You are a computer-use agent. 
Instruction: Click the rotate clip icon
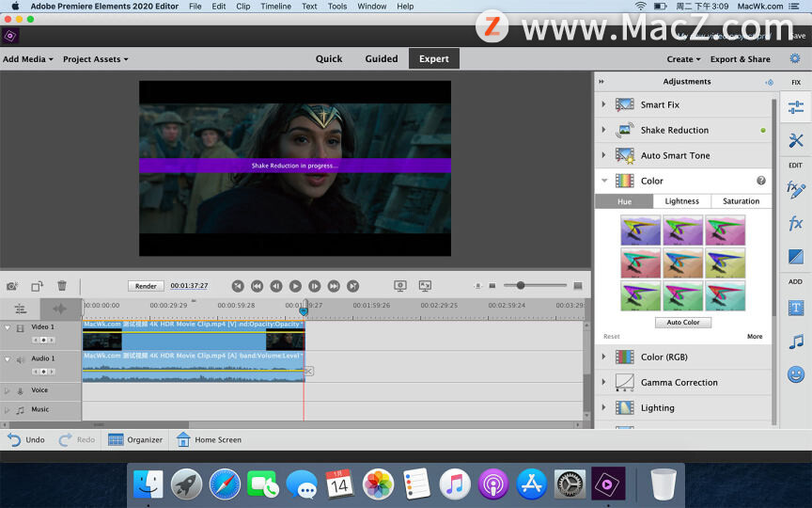pyautogui.click(x=37, y=286)
